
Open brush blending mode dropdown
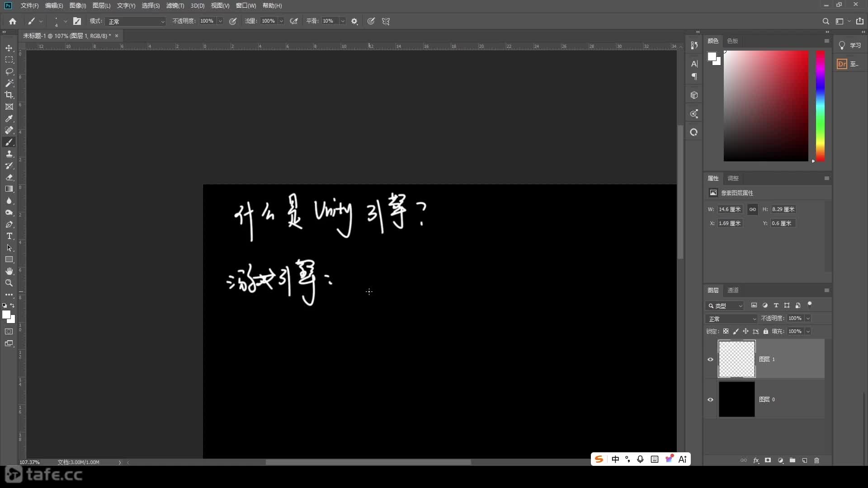pos(136,21)
